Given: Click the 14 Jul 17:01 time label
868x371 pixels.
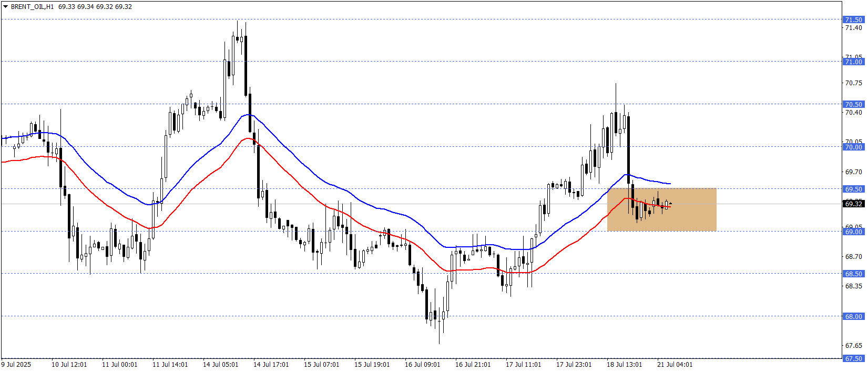Looking at the screenshot, I should 271,364.
